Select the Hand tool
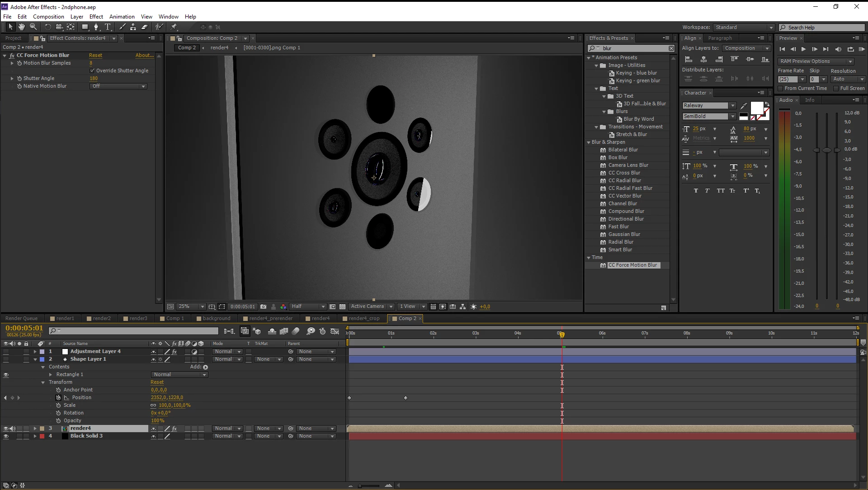Viewport: 868px width, 490px height. point(21,27)
